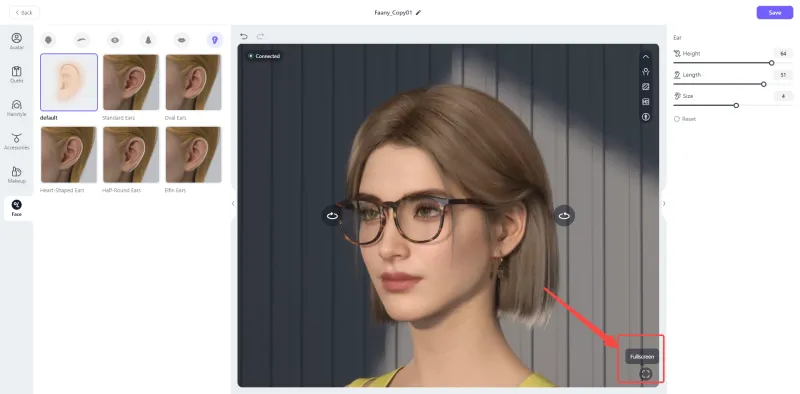Open the Accessories tab in the sidebar
Image resolution: width=800 pixels, height=394 pixels.
[16, 141]
